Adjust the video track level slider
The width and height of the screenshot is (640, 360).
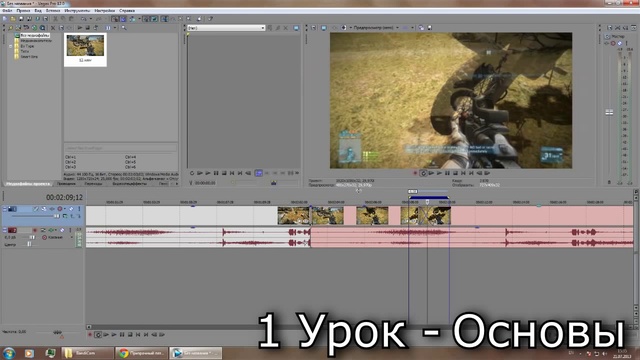click(57, 216)
